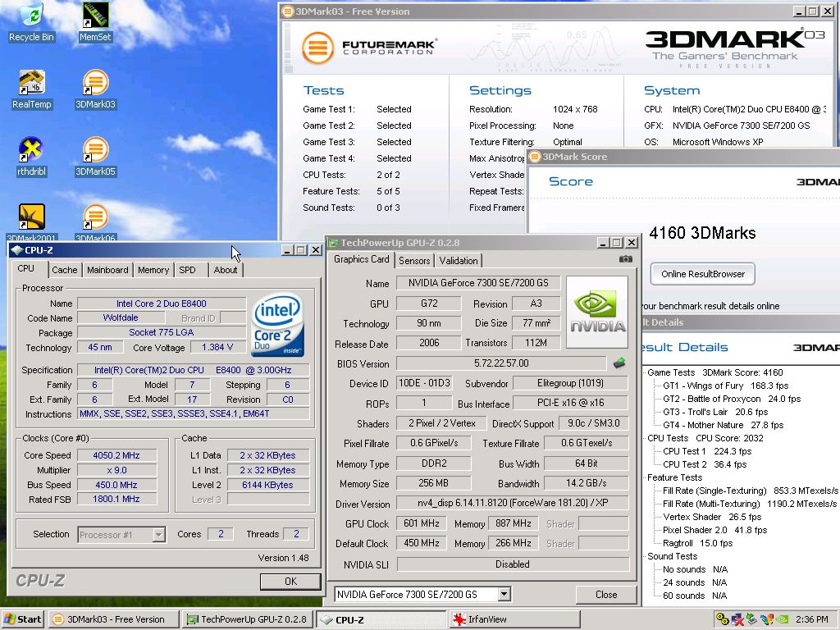Image resolution: width=840 pixels, height=630 pixels.
Task: Select GT4 - Mother Nature result row
Action: pos(724,426)
